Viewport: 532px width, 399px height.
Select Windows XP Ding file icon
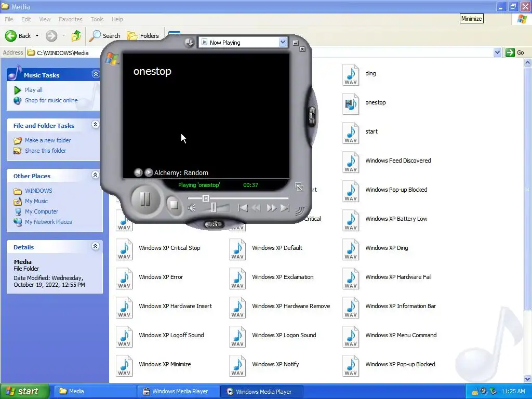(351, 250)
